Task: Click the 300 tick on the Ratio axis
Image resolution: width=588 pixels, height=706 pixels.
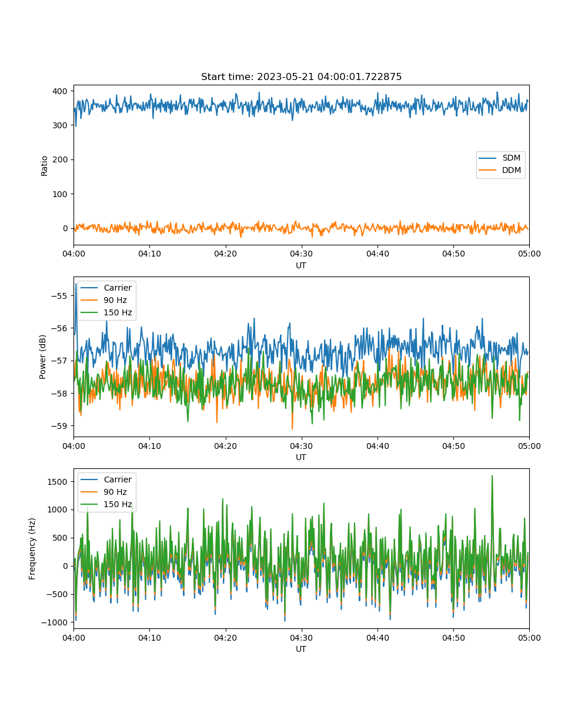Action: pos(61,125)
